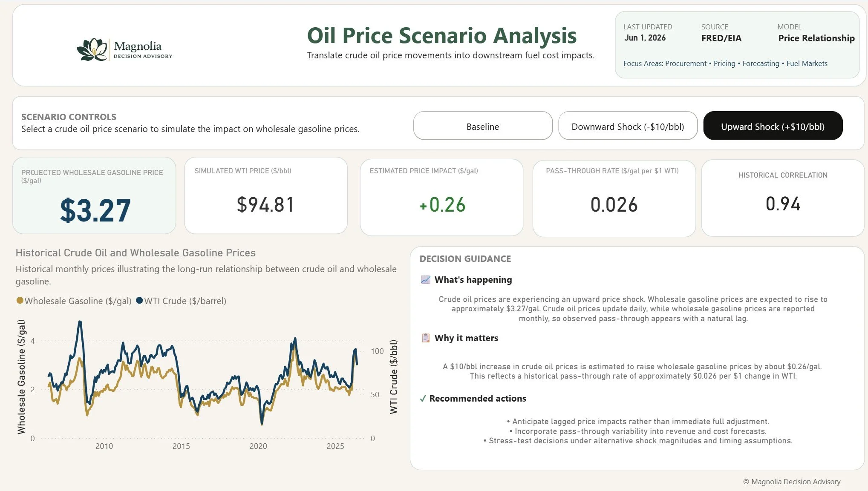Select the Upward Shock (+$10/bbl) scenario
The height and width of the screenshot is (491, 868).
tap(773, 126)
